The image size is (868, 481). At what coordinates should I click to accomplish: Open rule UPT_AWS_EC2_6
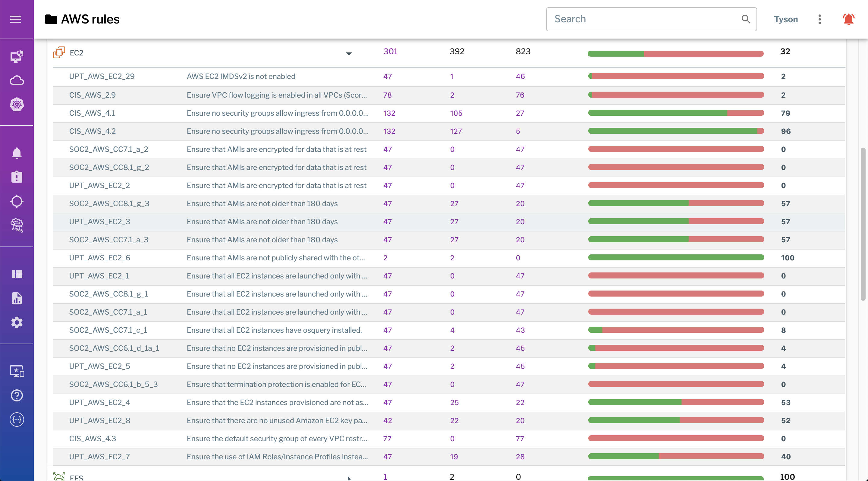coord(99,258)
